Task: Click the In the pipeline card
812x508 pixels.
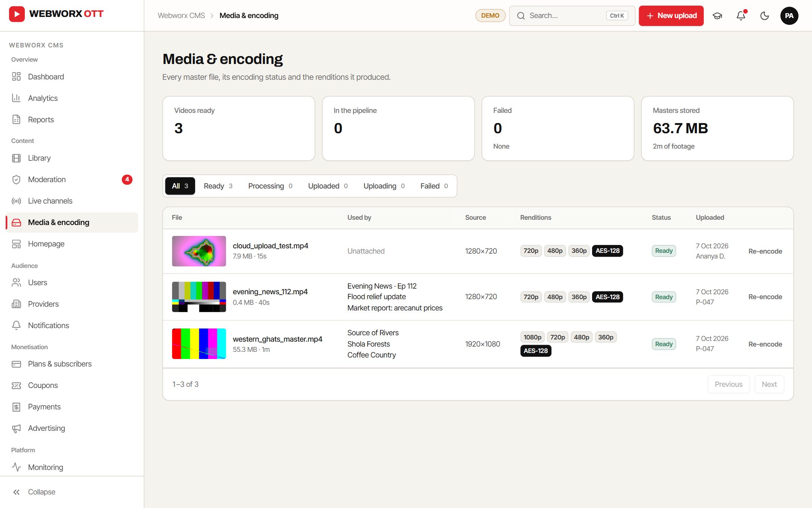Action: coord(398,128)
